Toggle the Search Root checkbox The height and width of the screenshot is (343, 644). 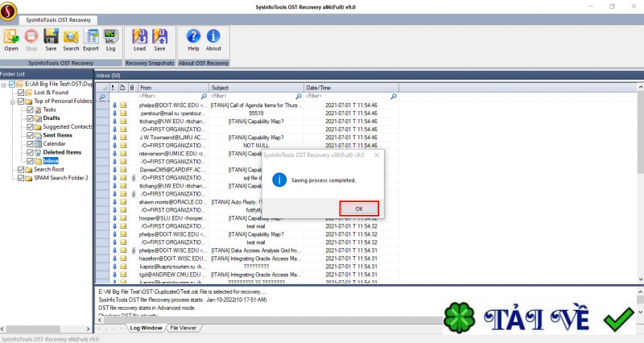(21, 169)
